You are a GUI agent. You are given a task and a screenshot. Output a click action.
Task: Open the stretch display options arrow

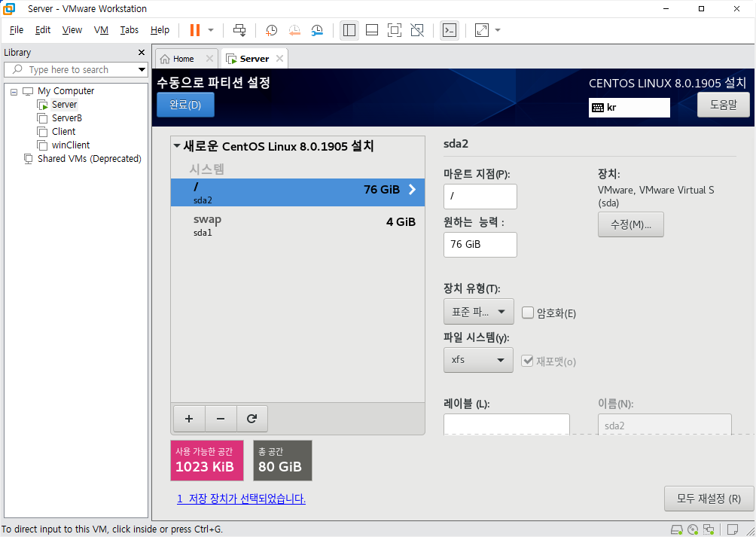[498, 30]
